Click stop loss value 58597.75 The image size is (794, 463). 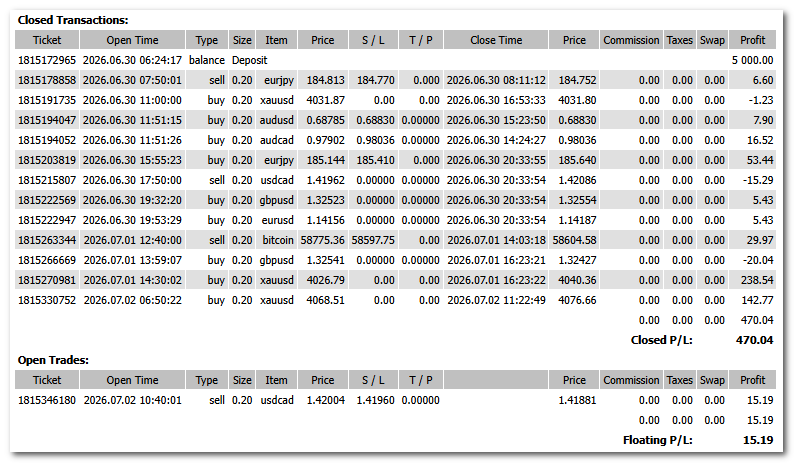[x=373, y=240]
